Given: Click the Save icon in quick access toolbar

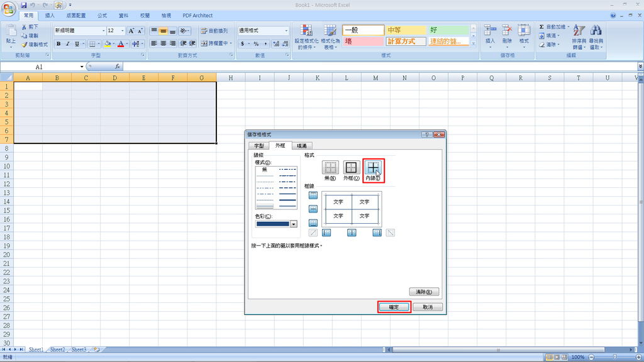Looking at the screenshot, I should (x=23, y=5).
